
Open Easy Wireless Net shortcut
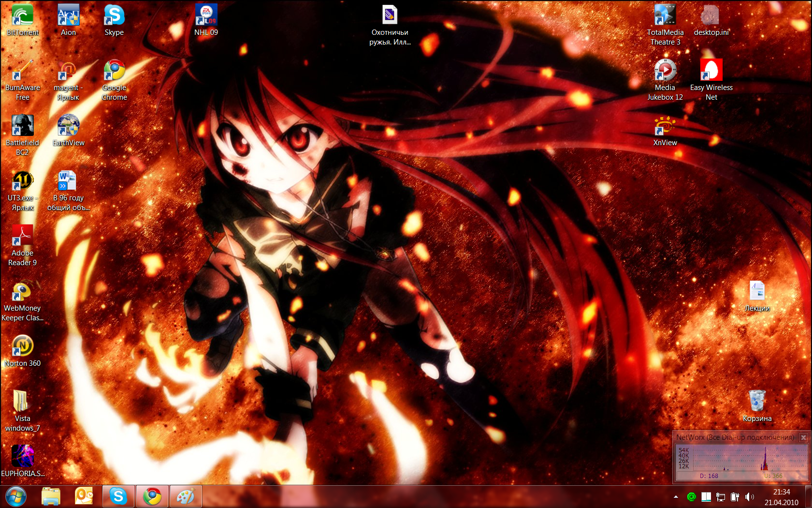[711, 80]
